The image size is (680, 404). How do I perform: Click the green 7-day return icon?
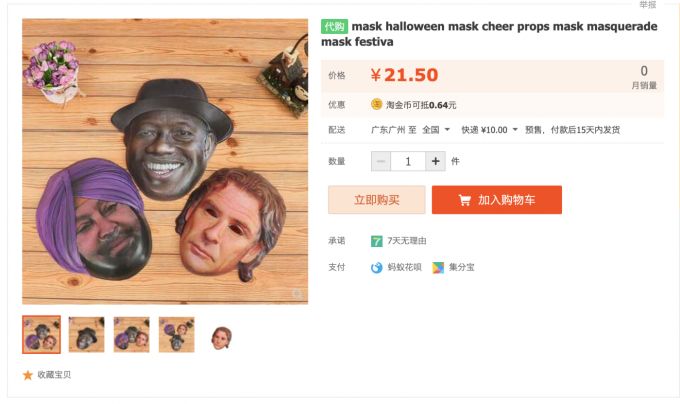pos(376,241)
